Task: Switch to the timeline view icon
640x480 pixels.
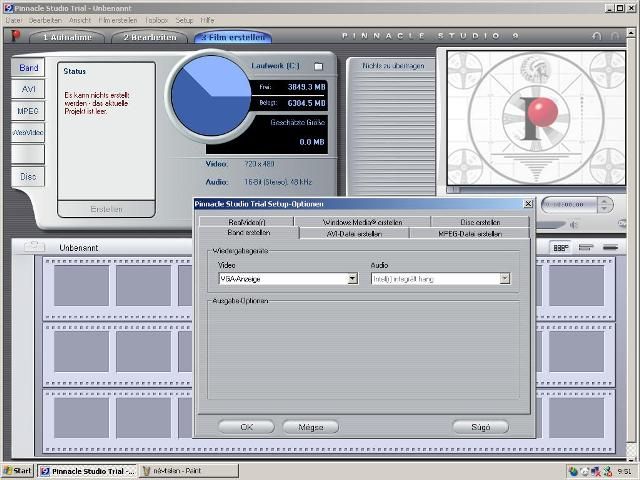Action: click(587, 247)
